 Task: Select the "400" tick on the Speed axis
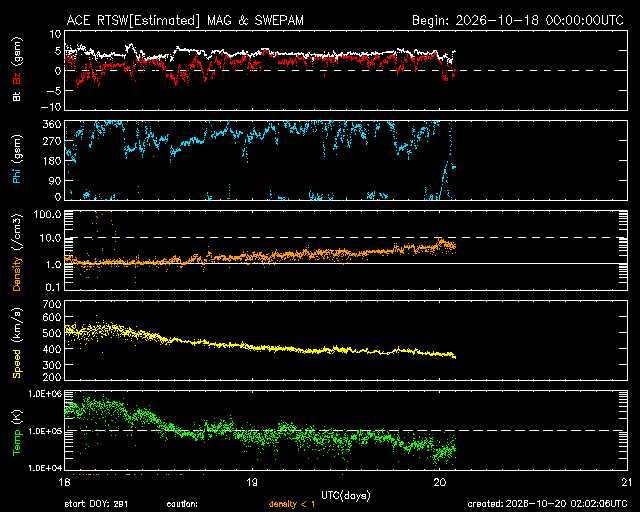point(52,349)
